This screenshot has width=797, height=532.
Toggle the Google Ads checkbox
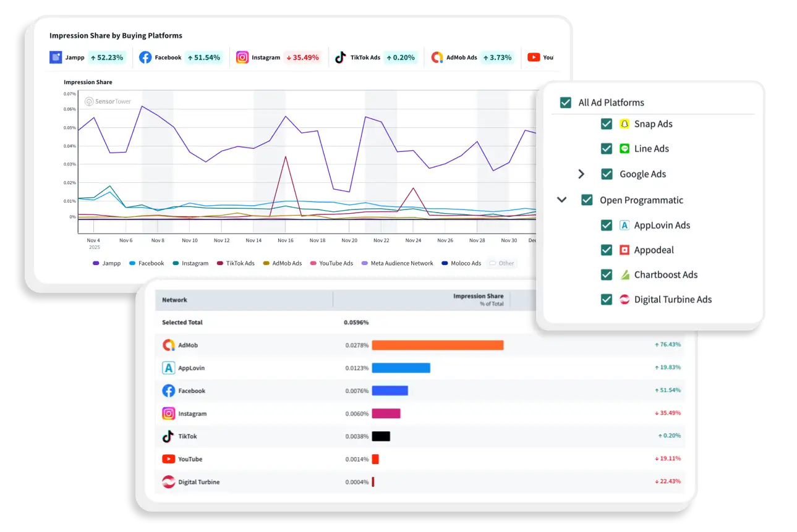point(607,174)
